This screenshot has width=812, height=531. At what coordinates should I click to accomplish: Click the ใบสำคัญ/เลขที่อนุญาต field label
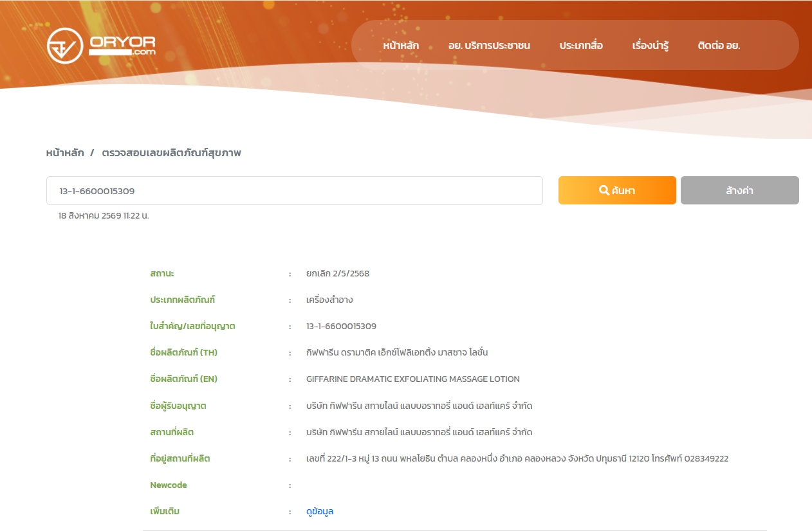point(192,326)
